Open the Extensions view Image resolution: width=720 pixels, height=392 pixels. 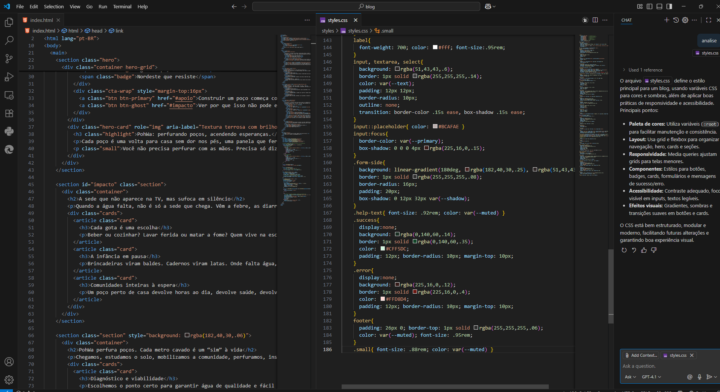coord(9,113)
